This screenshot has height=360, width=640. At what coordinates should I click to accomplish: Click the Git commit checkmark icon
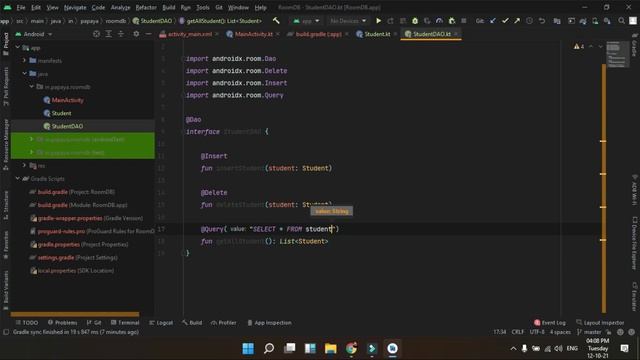click(505, 20)
